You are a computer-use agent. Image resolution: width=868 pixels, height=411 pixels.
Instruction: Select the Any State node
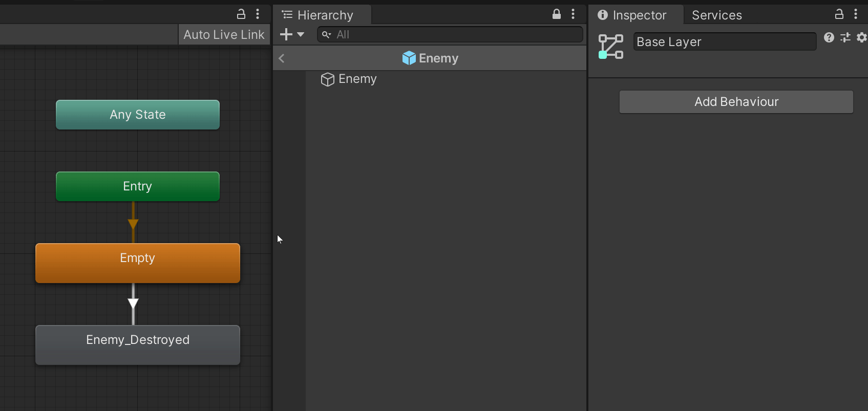pos(138,115)
